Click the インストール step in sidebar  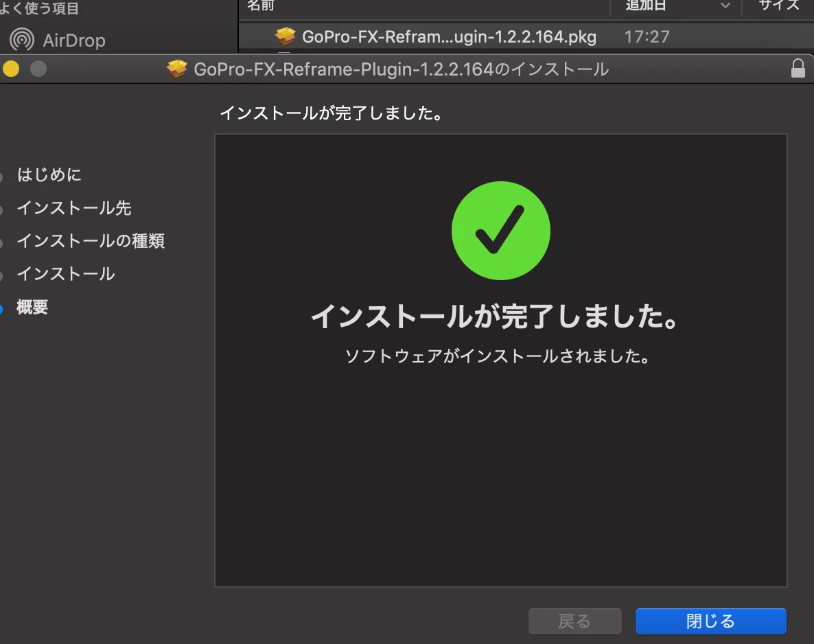point(66,274)
